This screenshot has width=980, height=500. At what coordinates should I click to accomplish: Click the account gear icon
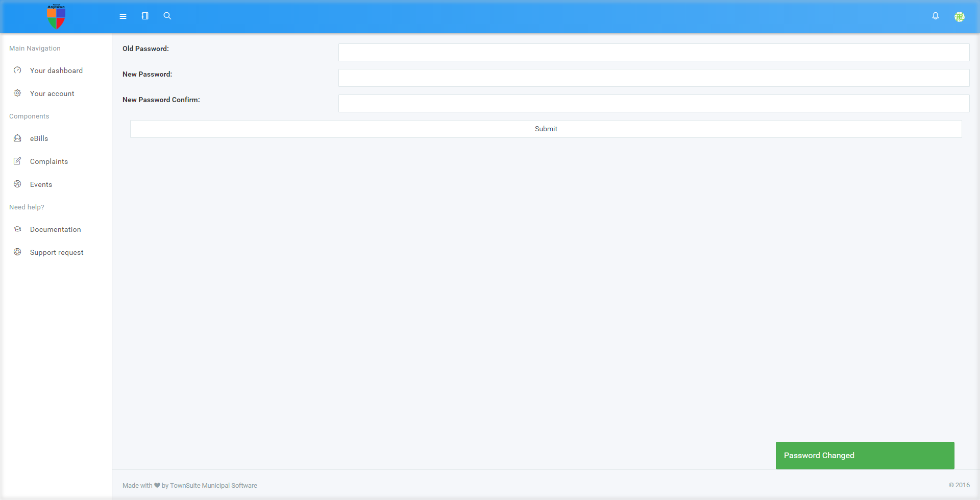[x=17, y=93]
